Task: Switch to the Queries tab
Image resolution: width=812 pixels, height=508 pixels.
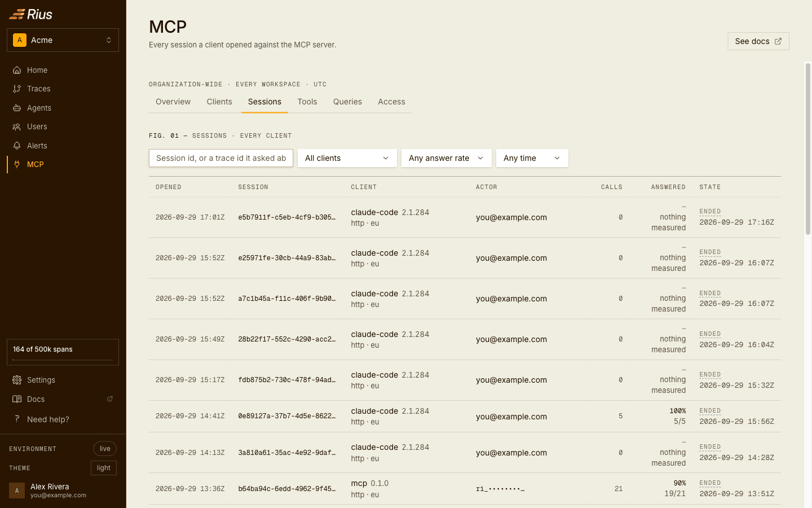Action: tap(347, 102)
